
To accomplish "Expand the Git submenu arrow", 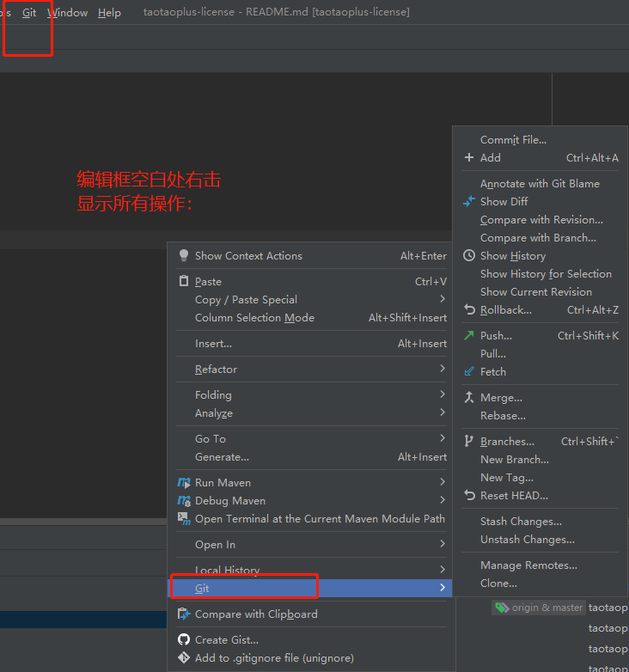I will 443,587.
